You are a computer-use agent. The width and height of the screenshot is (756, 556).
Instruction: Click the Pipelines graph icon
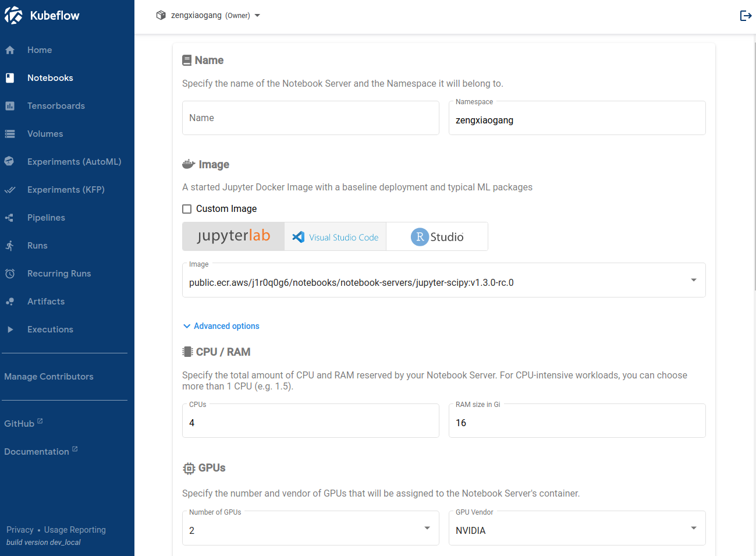(x=10, y=218)
